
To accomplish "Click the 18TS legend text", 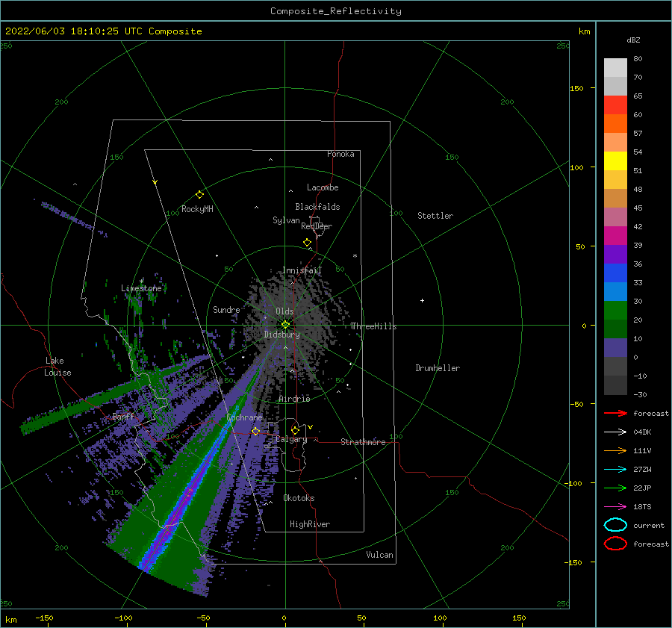I will 642,507.
